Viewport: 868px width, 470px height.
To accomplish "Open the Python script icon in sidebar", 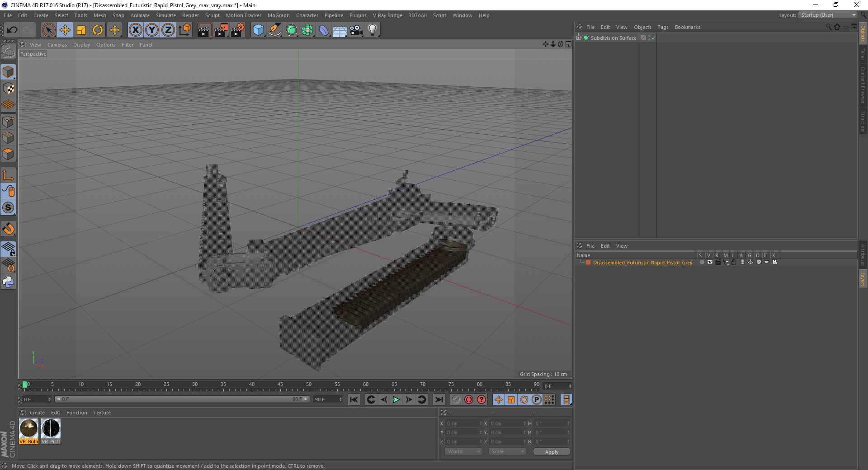I will point(8,282).
